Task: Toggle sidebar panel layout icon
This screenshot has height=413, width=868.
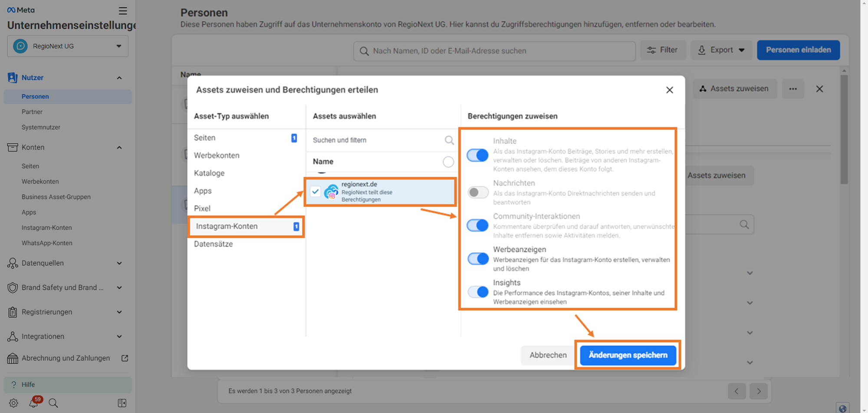Action: coord(122,403)
